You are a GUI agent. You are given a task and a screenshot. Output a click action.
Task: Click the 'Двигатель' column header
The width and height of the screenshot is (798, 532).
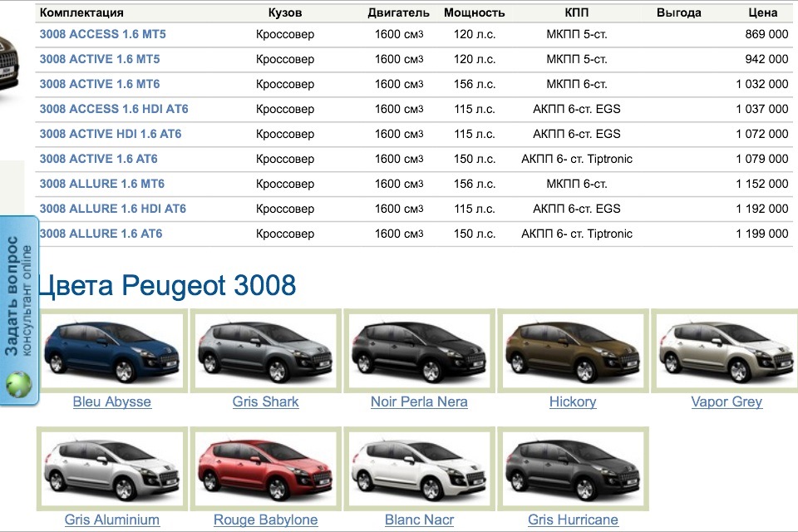pyautogui.click(x=398, y=12)
